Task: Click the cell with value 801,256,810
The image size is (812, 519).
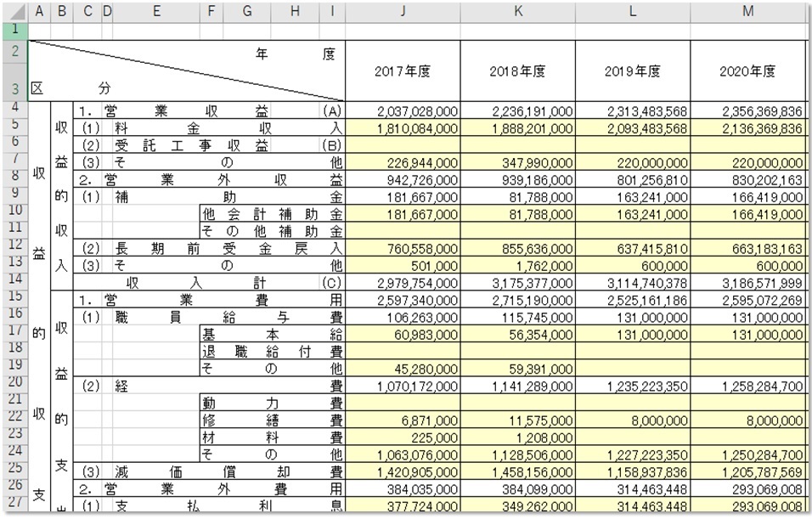Action: click(x=633, y=180)
